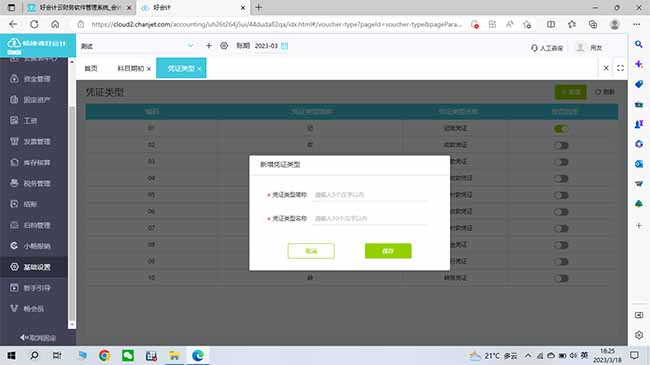The width and height of the screenshot is (650, 365).
Task: Open 人工客服 customer service
Action: [547, 48]
